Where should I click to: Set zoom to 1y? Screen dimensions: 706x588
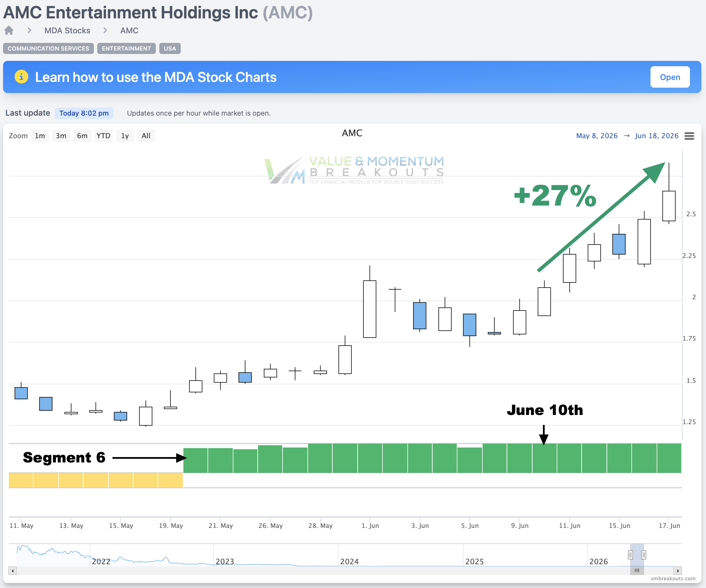(125, 136)
